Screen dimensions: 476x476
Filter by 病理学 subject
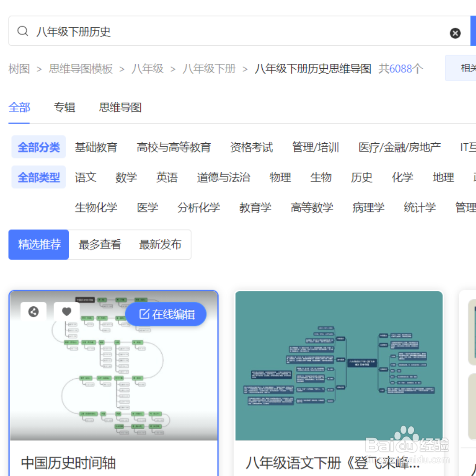pyautogui.click(x=368, y=208)
